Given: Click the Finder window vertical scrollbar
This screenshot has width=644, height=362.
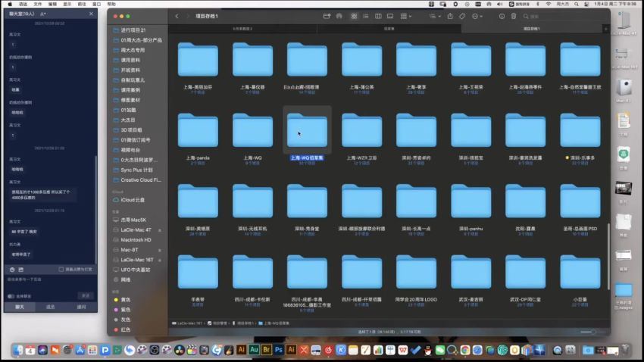Looking at the screenshot, I should [x=608, y=257].
